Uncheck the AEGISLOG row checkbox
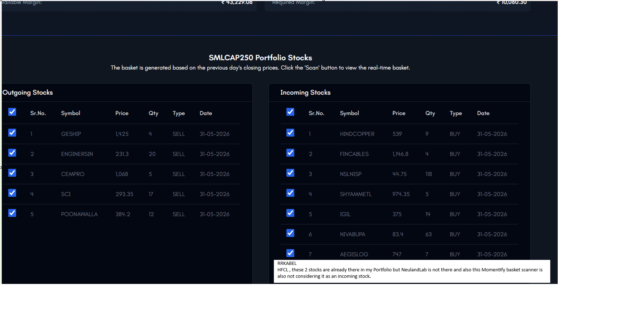 [x=290, y=253]
